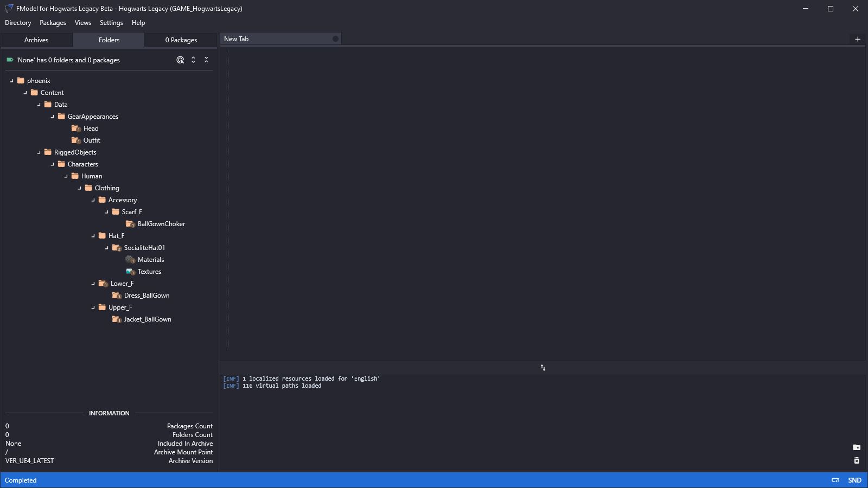Click the Dress_BallGown folder icon

pyautogui.click(x=117, y=296)
